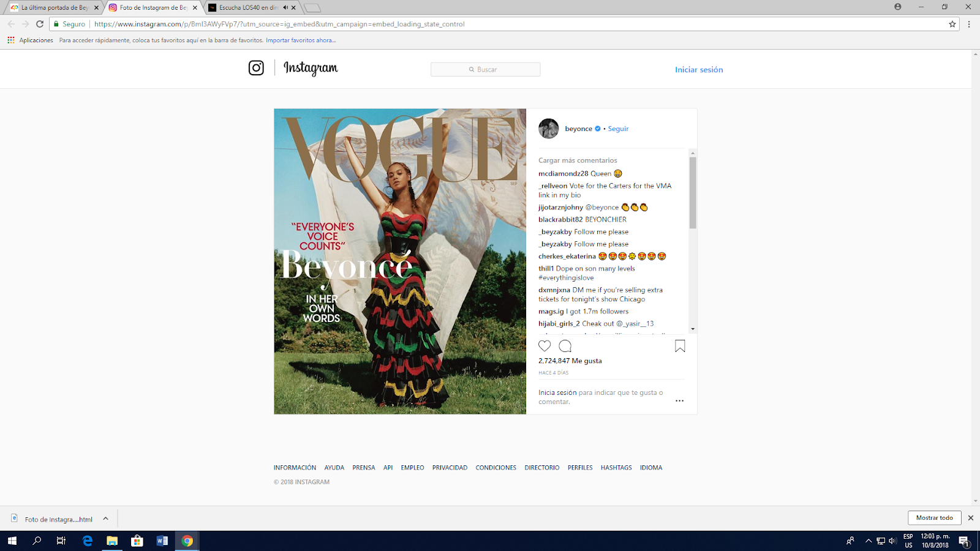Open Microsoft Edge from taskbar

coord(87,541)
